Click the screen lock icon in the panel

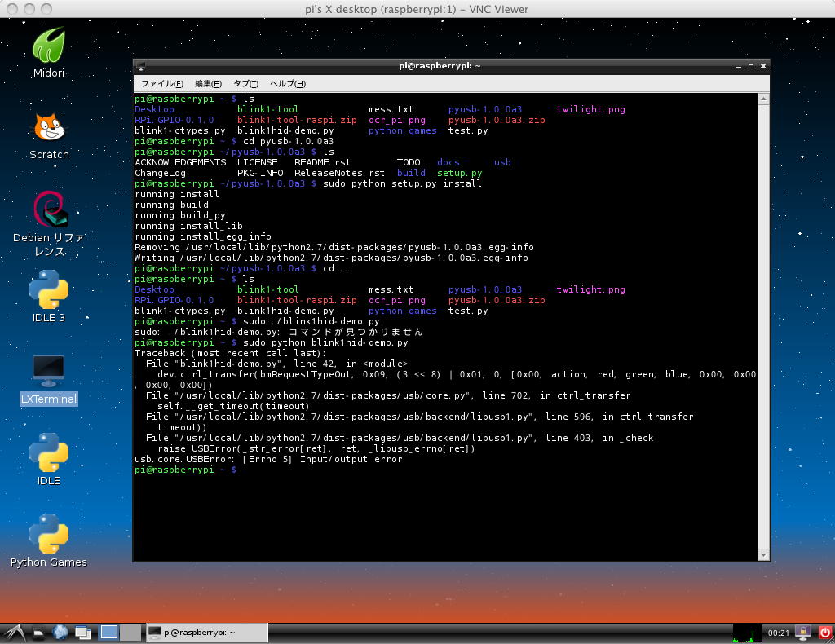803,633
